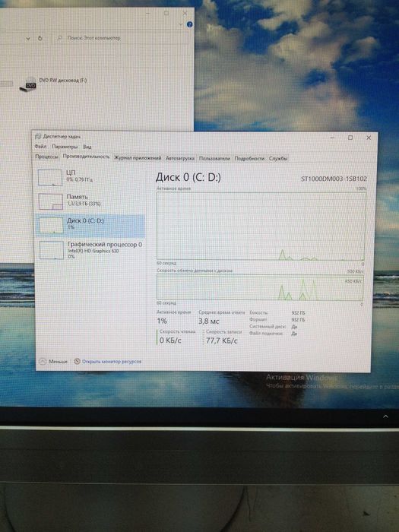Open the resource monitor link

pos(112,362)
